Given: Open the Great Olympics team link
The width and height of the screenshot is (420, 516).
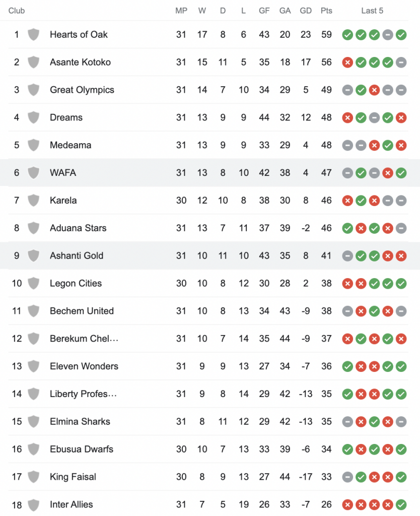Looking at the screenshot, I should pyautogui.click(x=82, y=90).
